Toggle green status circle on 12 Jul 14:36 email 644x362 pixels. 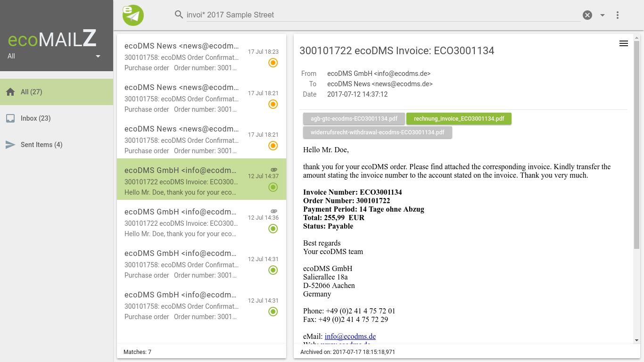(x=273, y=229)
